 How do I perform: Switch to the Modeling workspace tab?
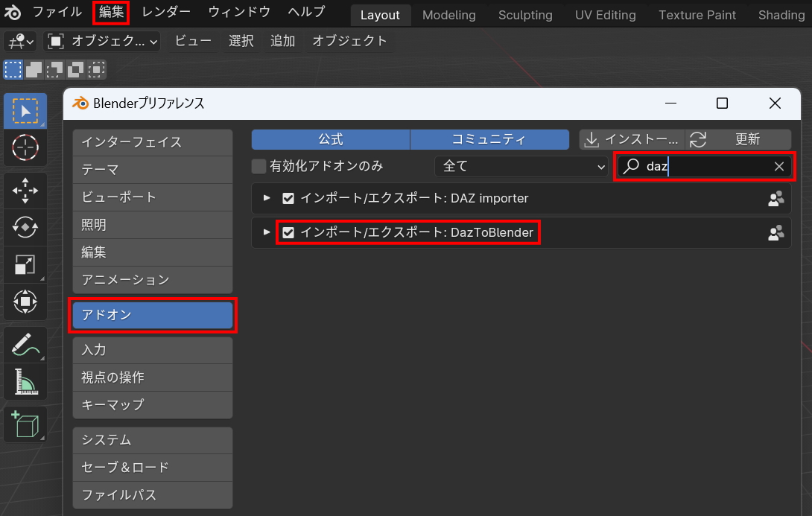(449, 15)
